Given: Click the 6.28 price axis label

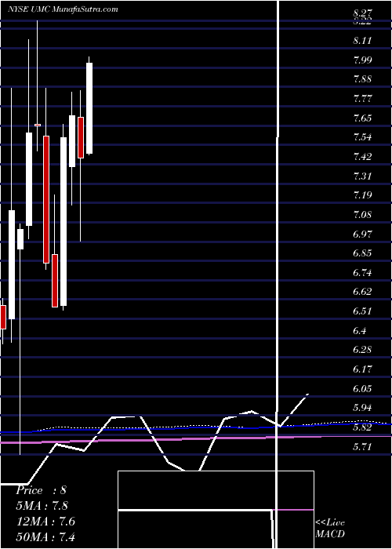Looking at the screenshot, I should point(362,350).
